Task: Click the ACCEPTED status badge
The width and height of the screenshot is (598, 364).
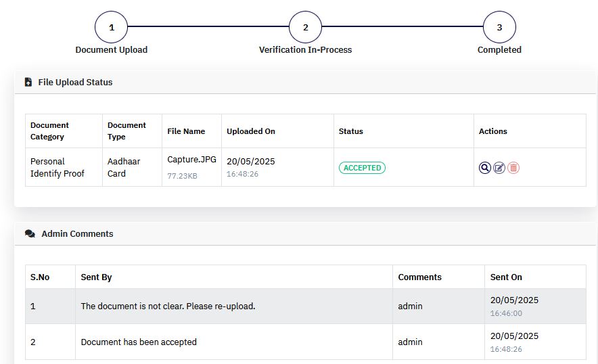Action: point(362,168)
